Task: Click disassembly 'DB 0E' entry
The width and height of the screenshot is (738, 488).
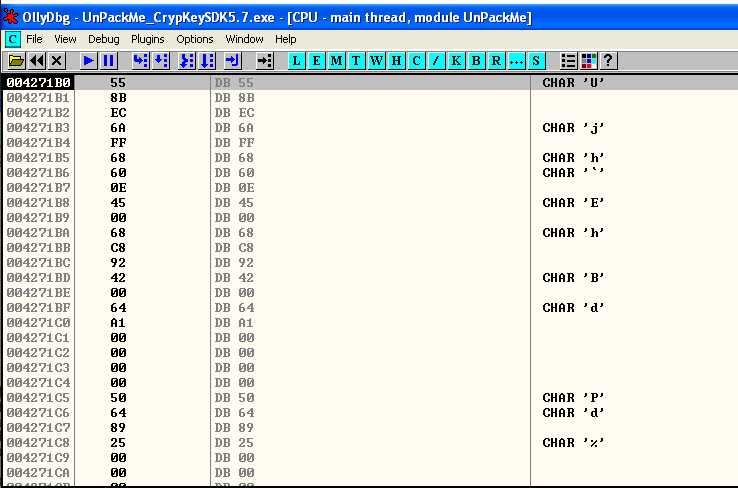Action: pos(234,188)
